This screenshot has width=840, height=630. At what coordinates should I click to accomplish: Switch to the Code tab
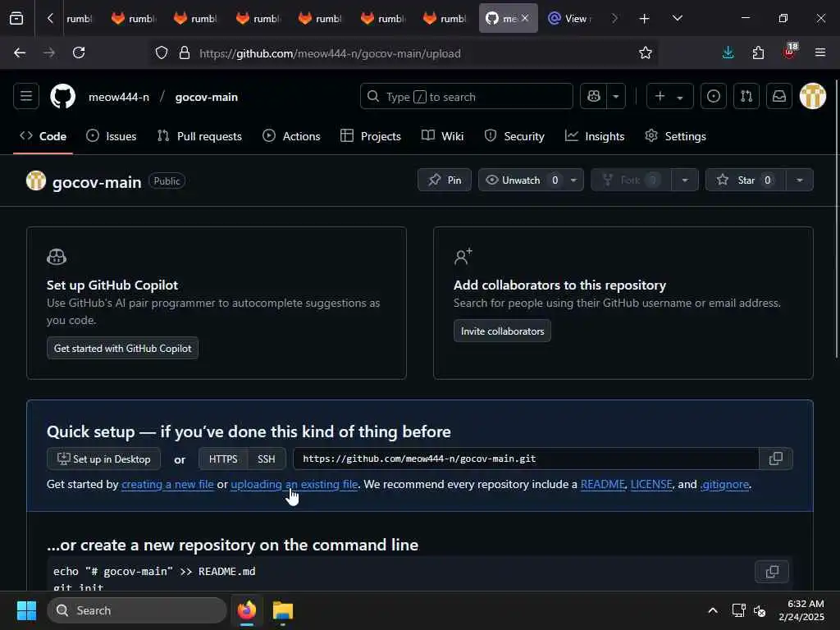(x=43, y=136)
